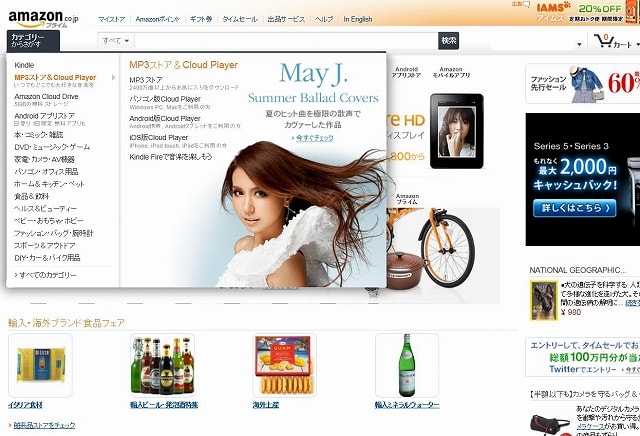Open the Amazon プライム tab above bicycle
640x436 pixels.
(x=407, y=199)
